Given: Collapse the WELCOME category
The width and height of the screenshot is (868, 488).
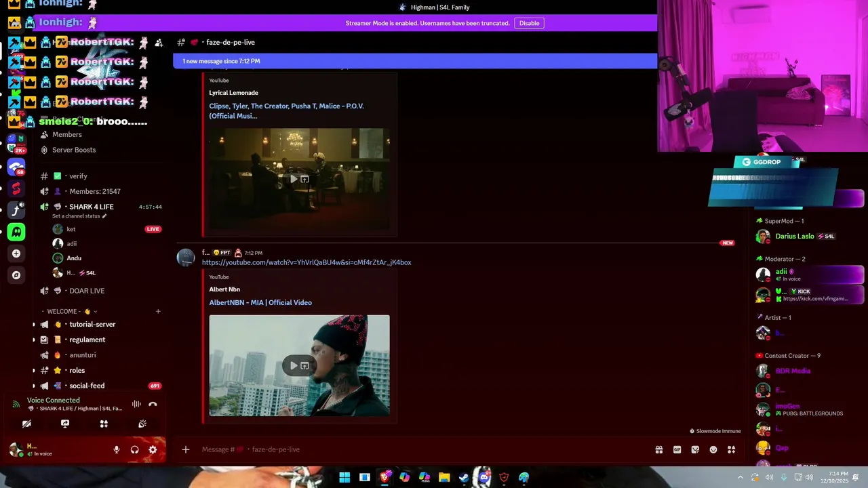Looking at the screenshot, I should (70, 312).
